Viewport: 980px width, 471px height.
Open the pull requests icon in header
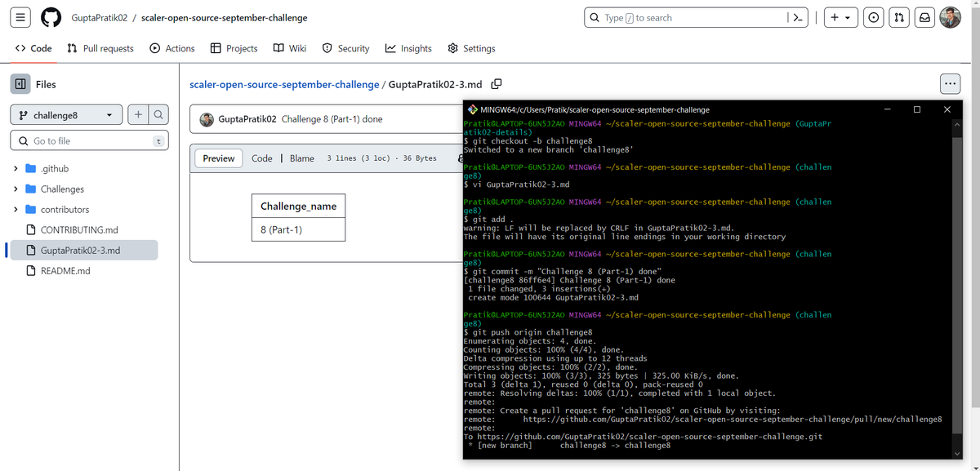coord(899,18)
